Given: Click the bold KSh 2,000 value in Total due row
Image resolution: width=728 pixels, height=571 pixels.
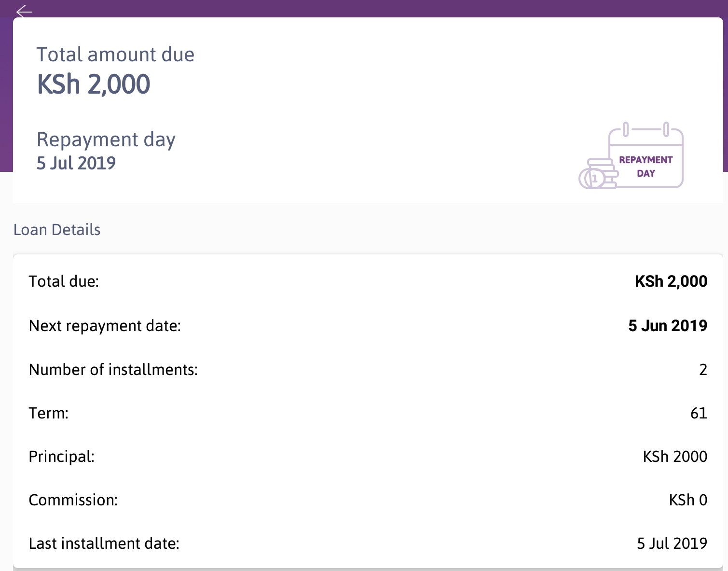Looking at the screenshot, I should 671,281.
